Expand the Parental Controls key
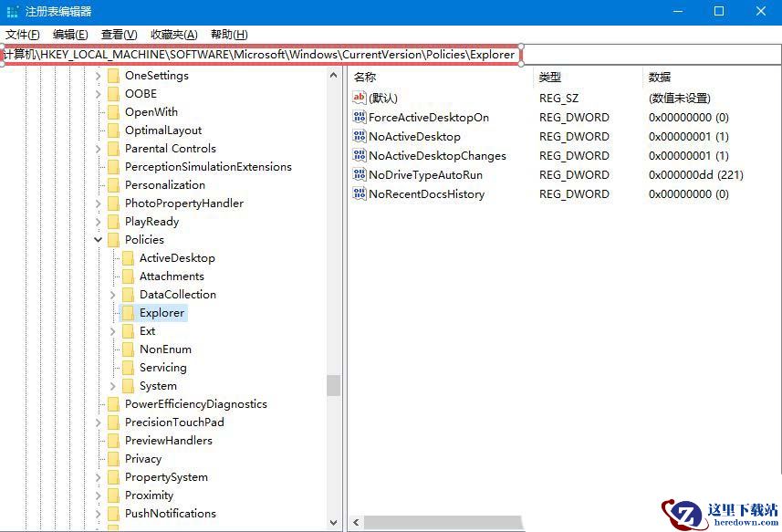Screen dimensions: 782x532 (x=99, y=149)
